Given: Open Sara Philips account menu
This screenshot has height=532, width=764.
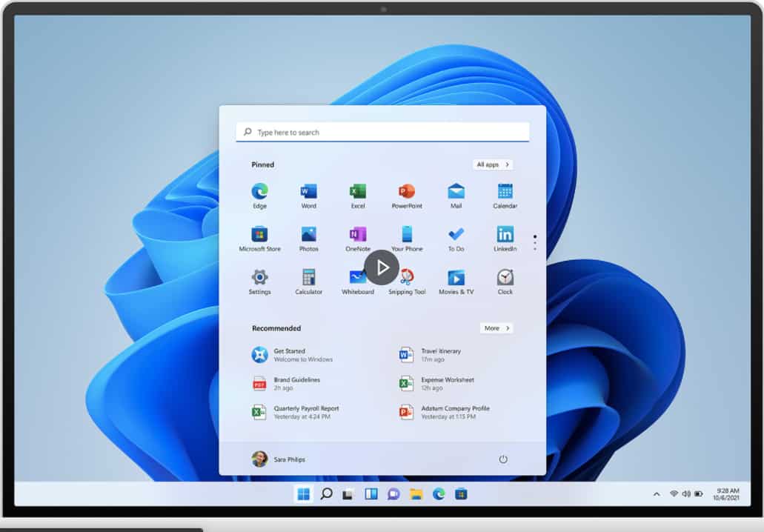Looking at the screenshot, I should 279,459.
